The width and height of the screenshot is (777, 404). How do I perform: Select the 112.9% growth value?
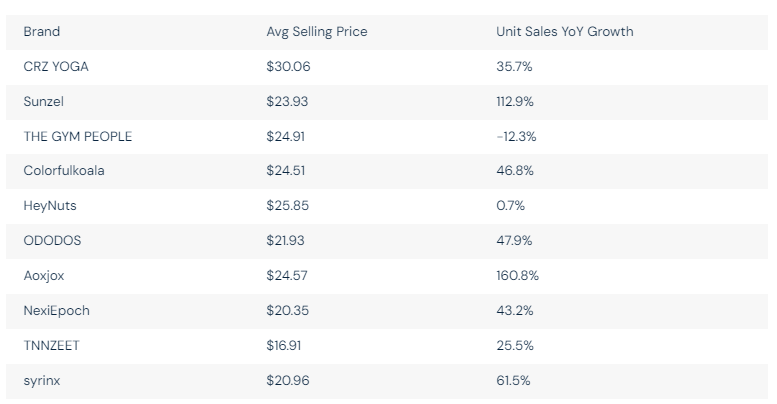pos(516,101)
